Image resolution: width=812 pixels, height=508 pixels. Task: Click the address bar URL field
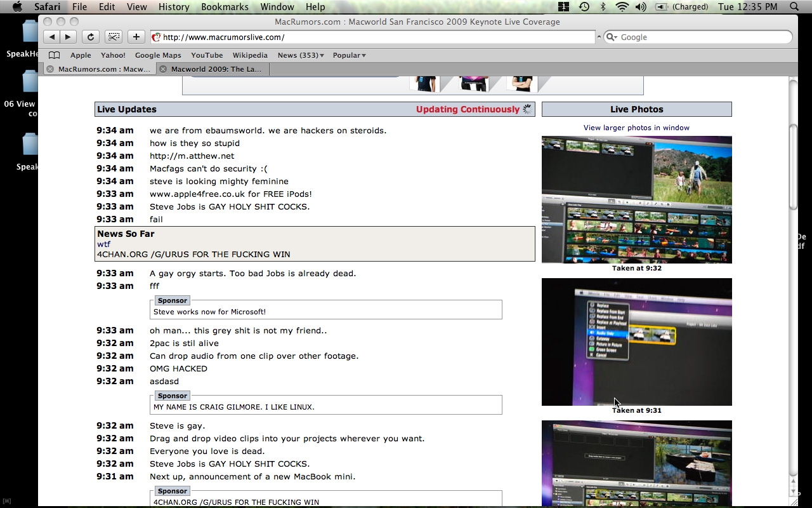pyautogui.click(x=372, y=37)
